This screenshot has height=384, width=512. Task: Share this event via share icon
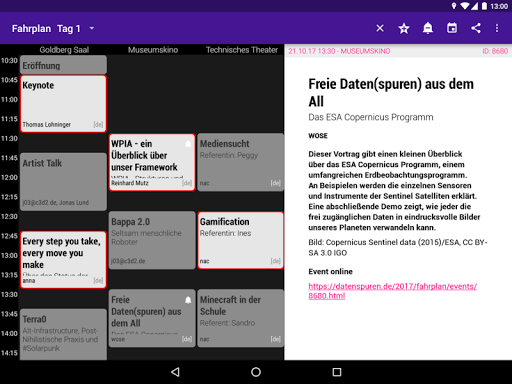pos(476,28)
